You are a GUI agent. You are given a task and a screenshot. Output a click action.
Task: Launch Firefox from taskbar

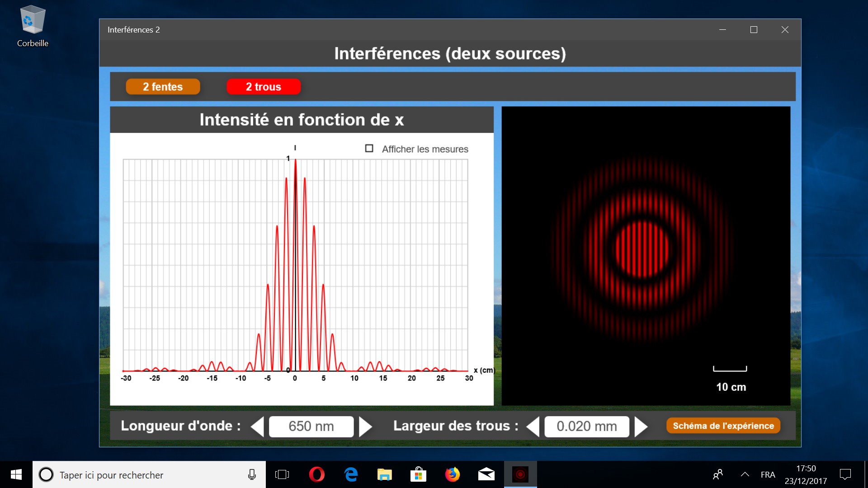click(452, 474)
